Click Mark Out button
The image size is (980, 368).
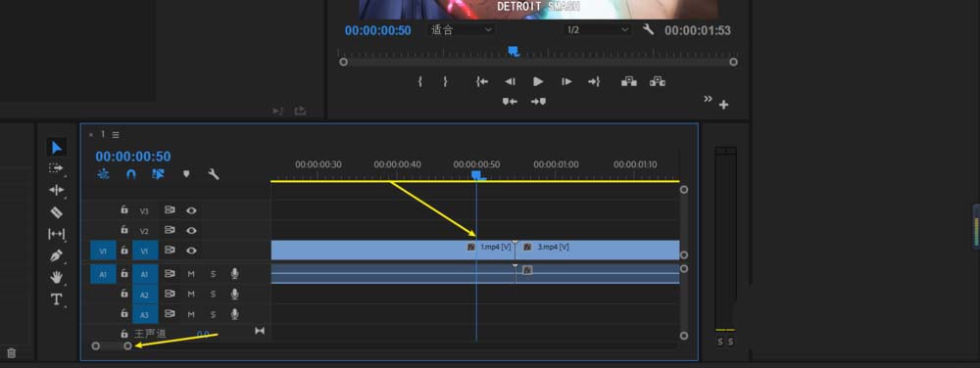click(x=446, y=81)
